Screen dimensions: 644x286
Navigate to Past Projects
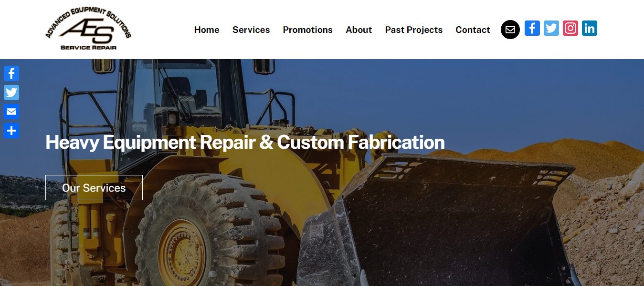[x=414, y=30]
